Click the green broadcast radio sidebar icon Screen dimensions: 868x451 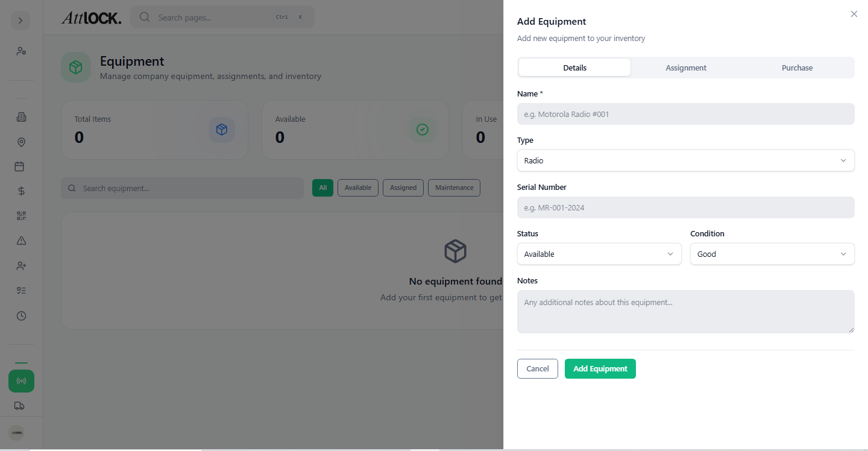[21, 380]
